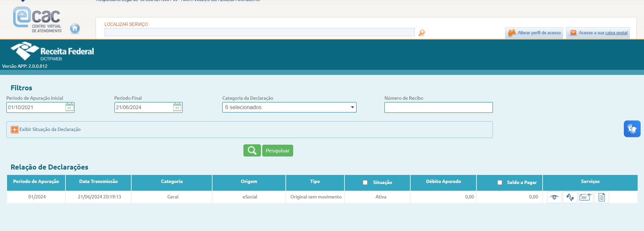The width and height of the screenshot is (644, 231).
Task: Click the receipt view icon in Serviços
Action: (586, 197)
